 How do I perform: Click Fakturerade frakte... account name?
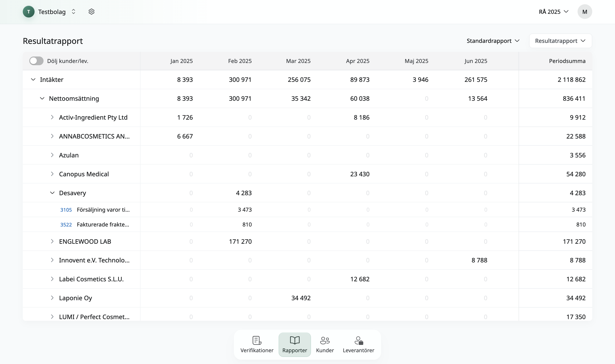pos(103,224)
